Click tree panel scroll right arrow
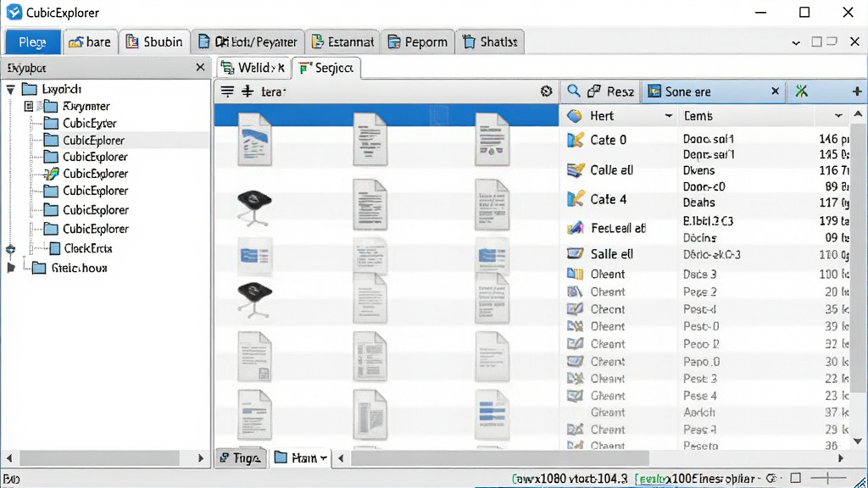The width and height of the screenshot is (868, 488). point(200,458)
